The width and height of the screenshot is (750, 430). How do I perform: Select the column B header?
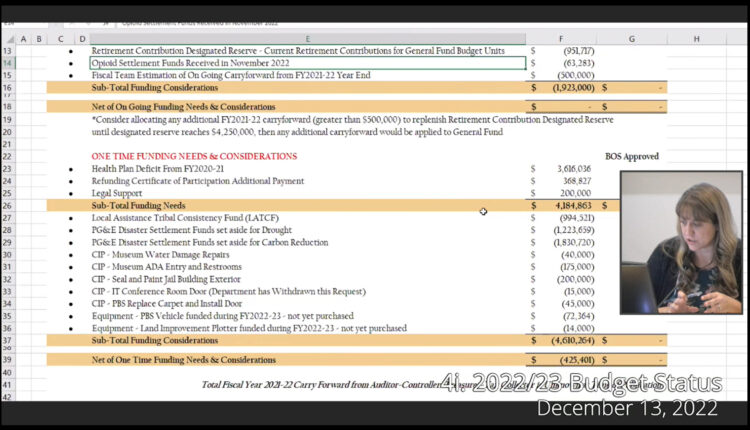[x=39, y=38]
